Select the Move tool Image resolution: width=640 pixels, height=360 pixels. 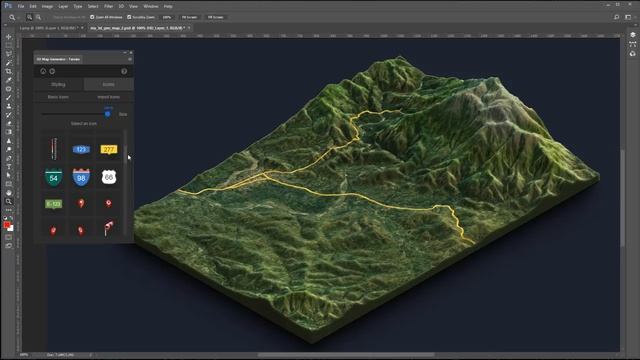pyautogui.click(x=9, y=37)
